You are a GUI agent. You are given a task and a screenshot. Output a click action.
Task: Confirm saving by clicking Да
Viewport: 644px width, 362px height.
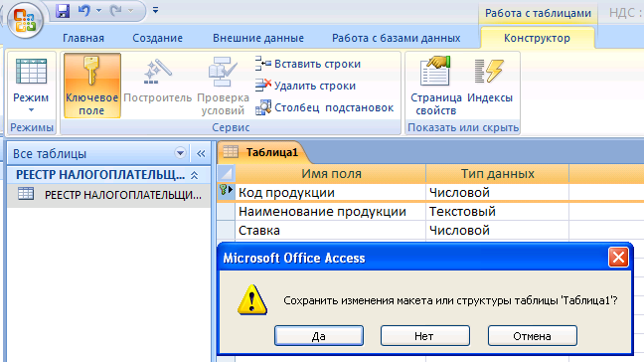click(319, 336)
